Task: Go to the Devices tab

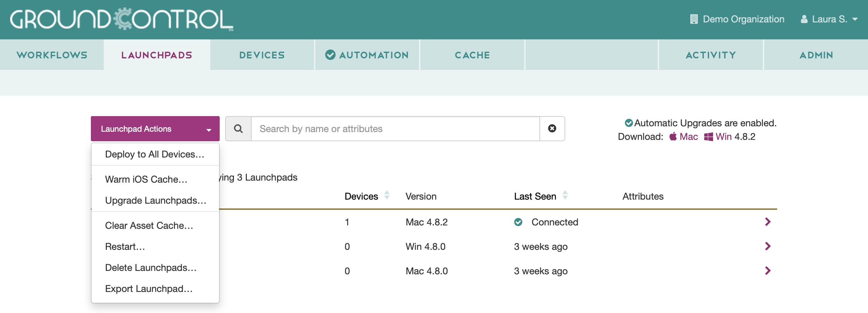Action: (262, 55)
